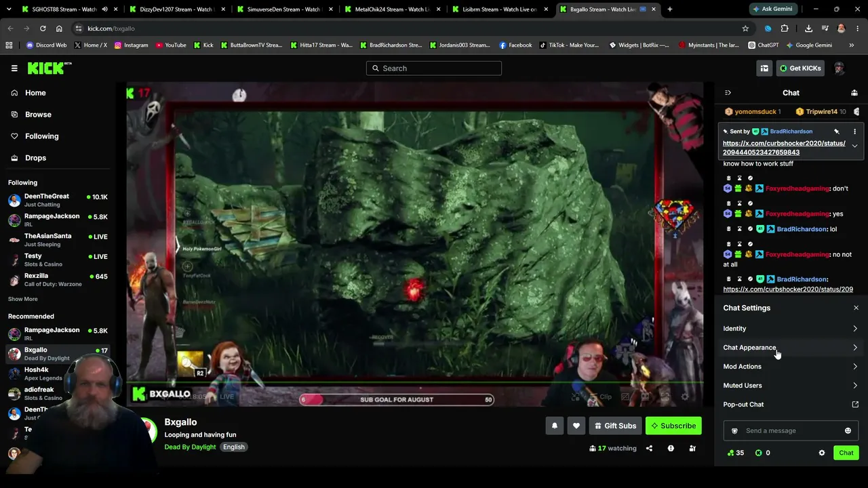This screenshot has width=868, height=488.
Task: Open Chat Appearance settings
Action: [x=791, y=348]
